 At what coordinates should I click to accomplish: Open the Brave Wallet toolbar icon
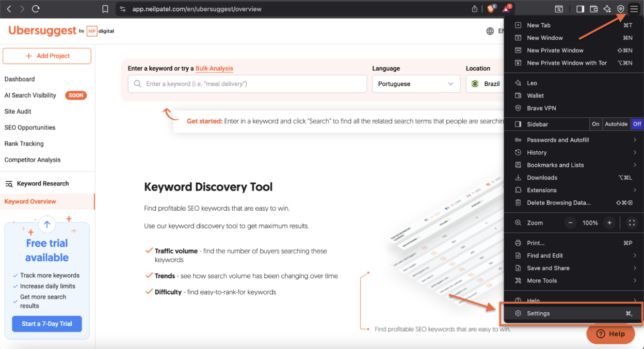[x=593, y=9]
